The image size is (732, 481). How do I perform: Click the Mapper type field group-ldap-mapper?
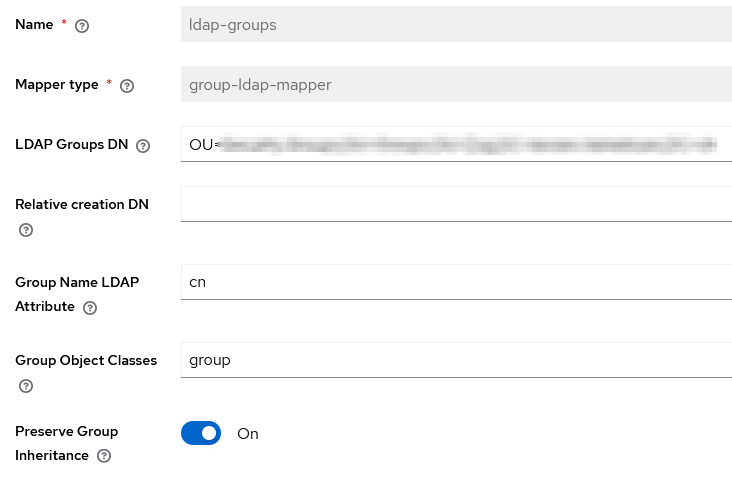click(x=456, y=84)
